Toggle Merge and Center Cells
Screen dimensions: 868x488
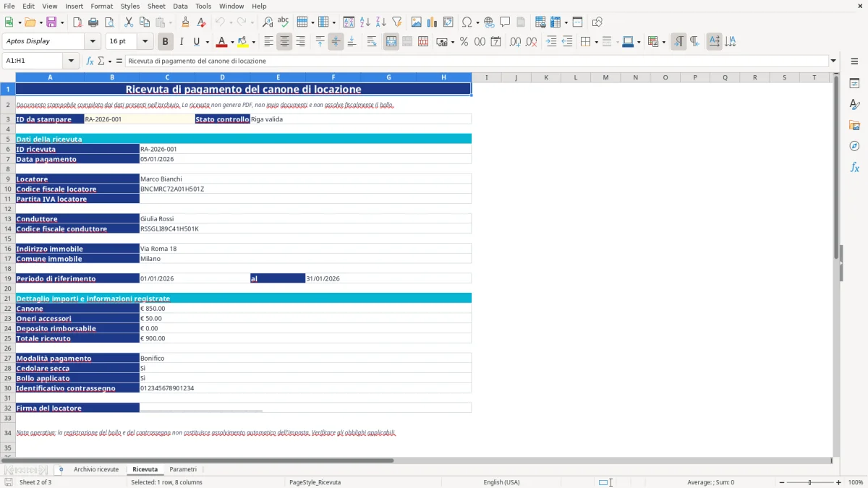tap(391, 42)
